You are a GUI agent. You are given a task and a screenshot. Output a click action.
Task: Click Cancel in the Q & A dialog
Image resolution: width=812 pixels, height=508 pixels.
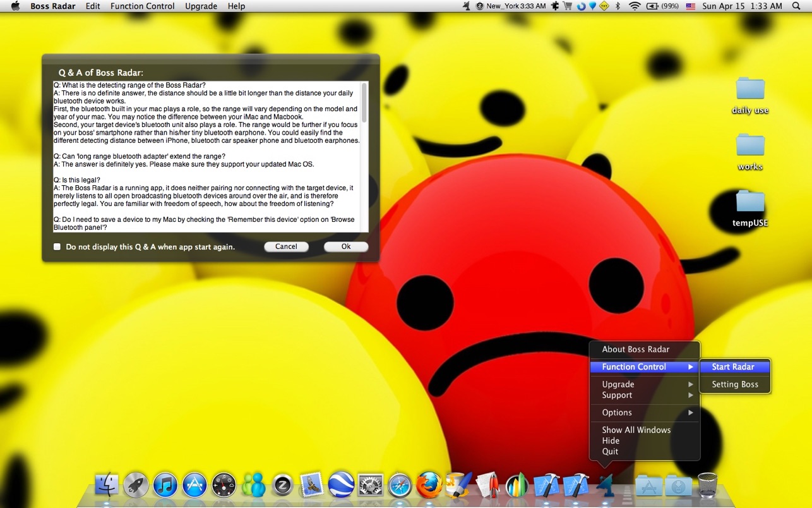coord(286,246)
